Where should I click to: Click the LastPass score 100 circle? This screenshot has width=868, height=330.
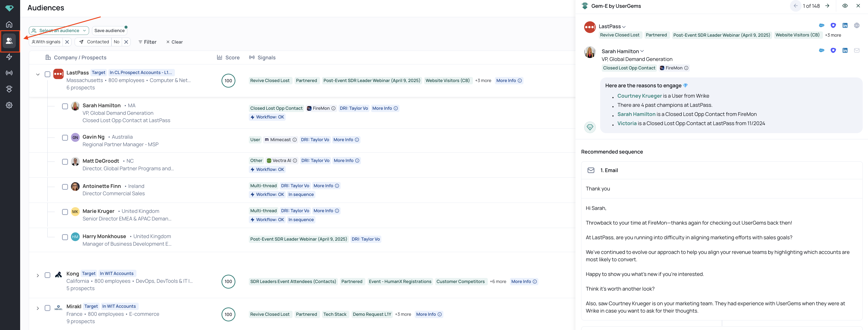click(x=228, y=81)
